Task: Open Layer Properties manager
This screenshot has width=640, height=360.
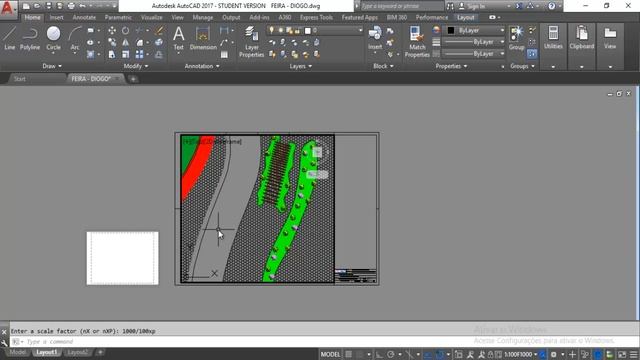Action: tap(251, 42)
